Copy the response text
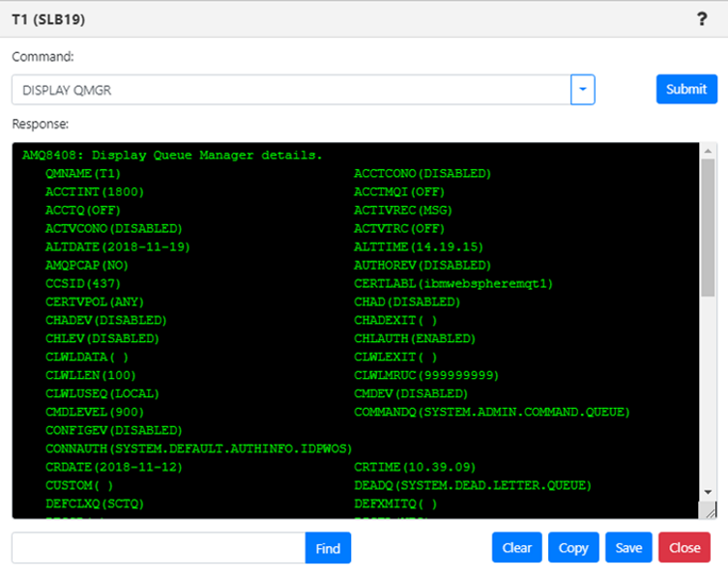The height and width of the screenshot is (577, 728). click(x=573, y=548)
